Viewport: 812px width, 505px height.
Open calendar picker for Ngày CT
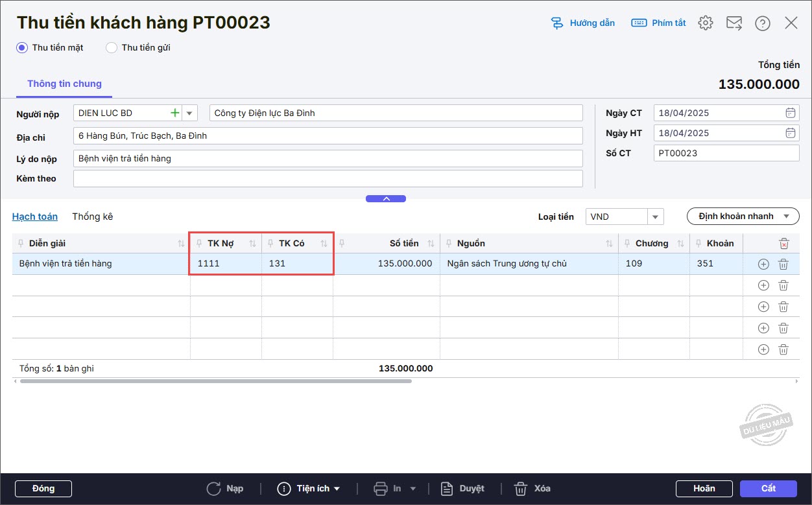790,113
